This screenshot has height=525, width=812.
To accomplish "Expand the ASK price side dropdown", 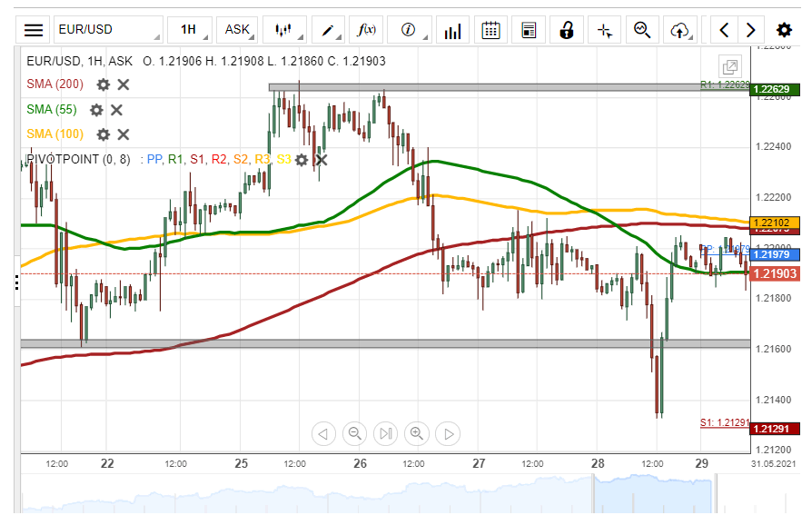I will point(240,30).
